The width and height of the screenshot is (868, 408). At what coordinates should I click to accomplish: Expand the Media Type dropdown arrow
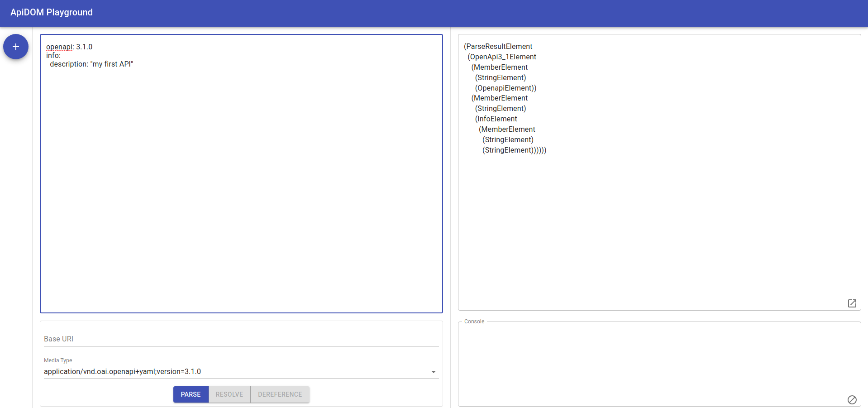click(x=434, y=372)
